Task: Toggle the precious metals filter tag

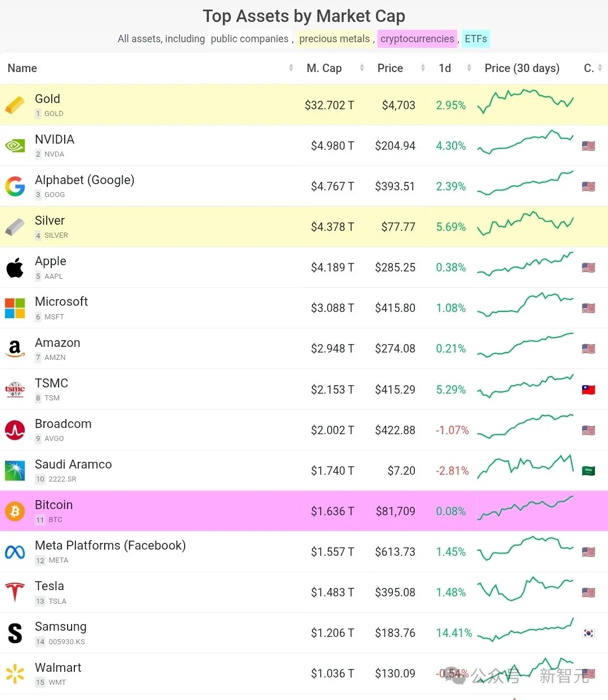Action: [x=334, y=39]
